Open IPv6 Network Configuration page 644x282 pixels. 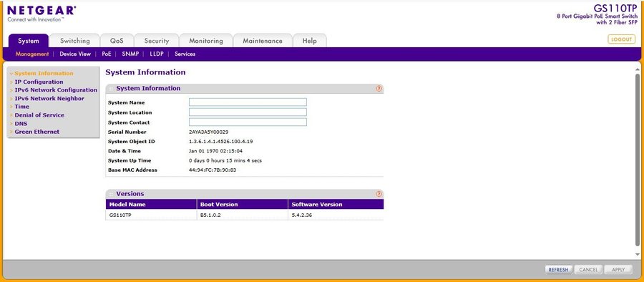click(56, 90)
